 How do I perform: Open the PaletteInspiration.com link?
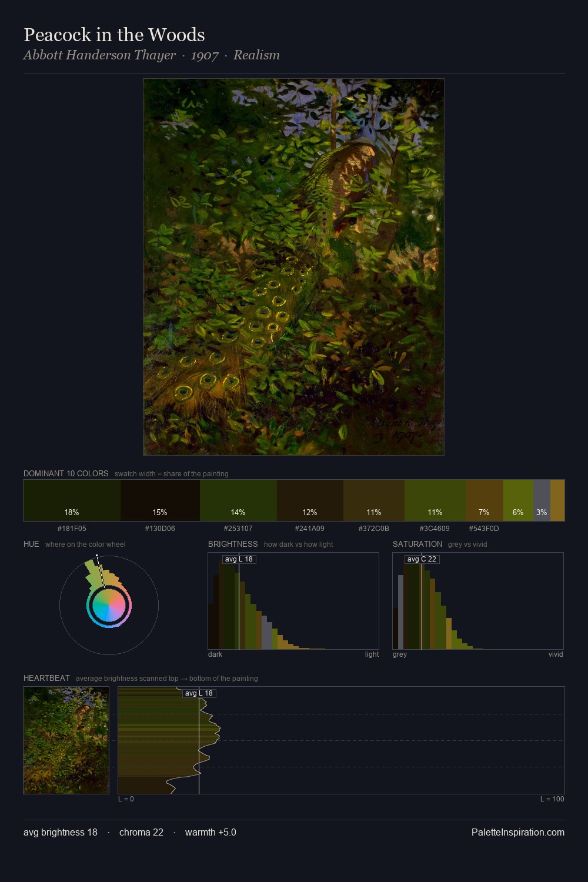(x=518, y=833)
